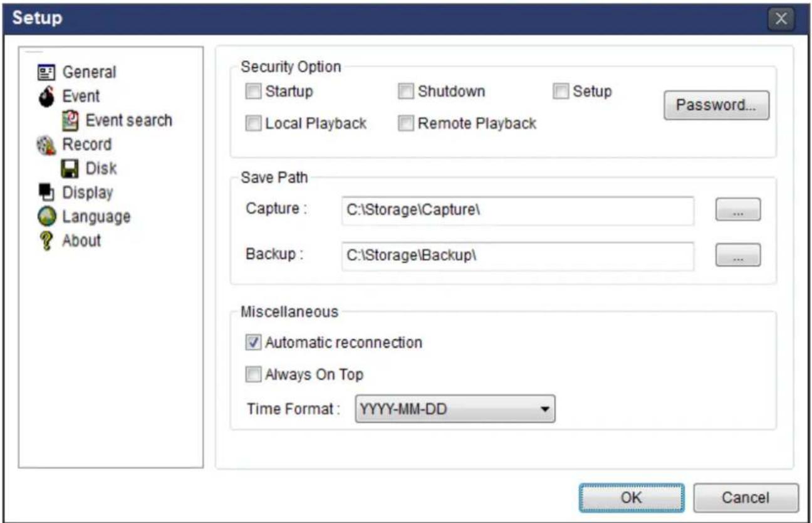Click the film reel Record icon
Image resolution: width=812 pixels, height=523 pixels.
coord(46,145)
